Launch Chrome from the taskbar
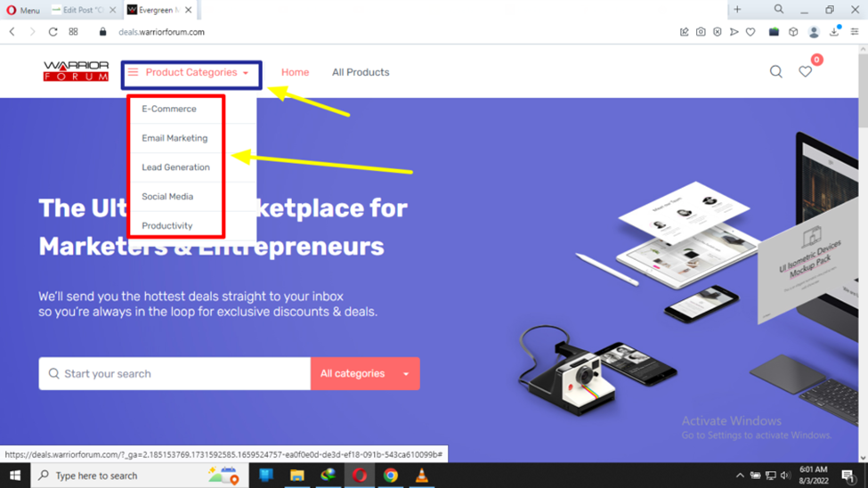The image size is (868, 488). (x=390, y=476)
